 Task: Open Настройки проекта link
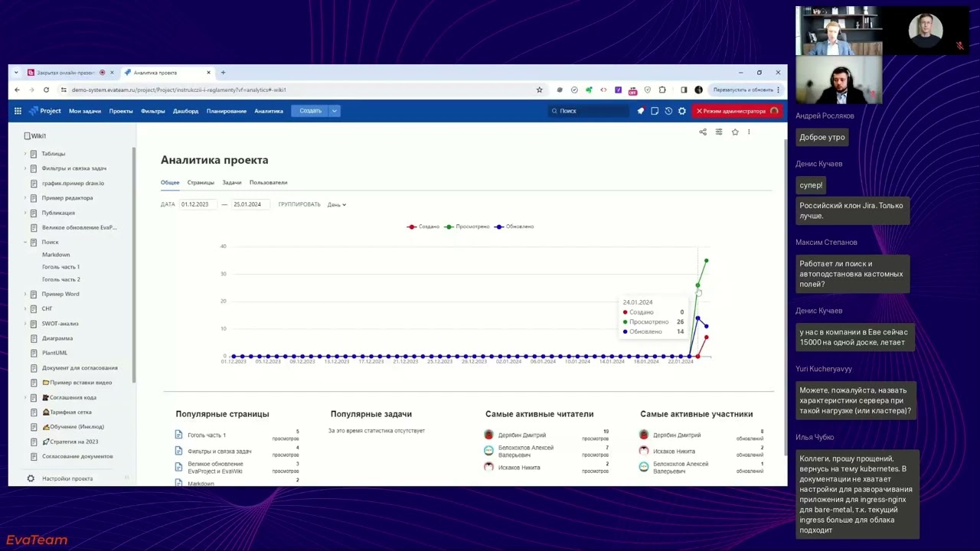pyautogui.click(x=67, y=478)
